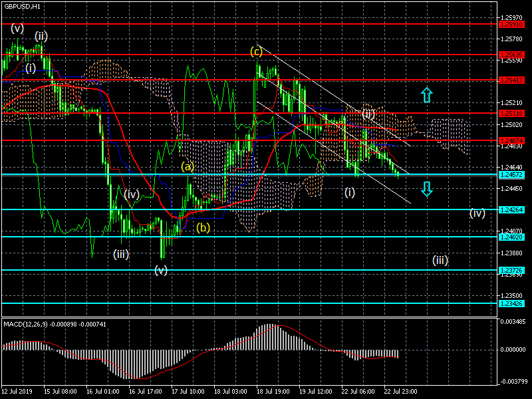This screenshot has height=399, width=532.
Task: Click the red 1.25635 price tag
Action: pyautogui.click(x=511, y=55)
